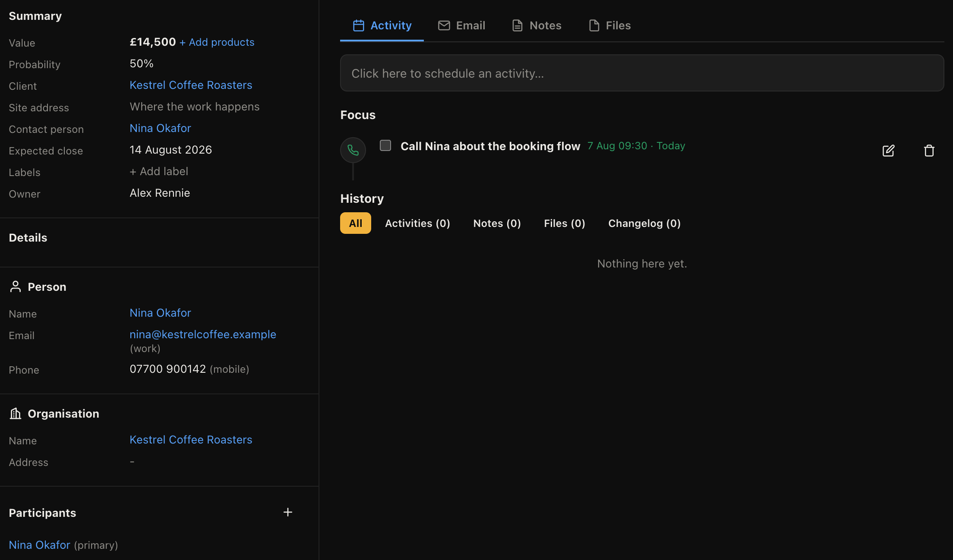Filter history by Notes (0)
Viewport: 953px width, 560px height.
click(x=497, y=223)
